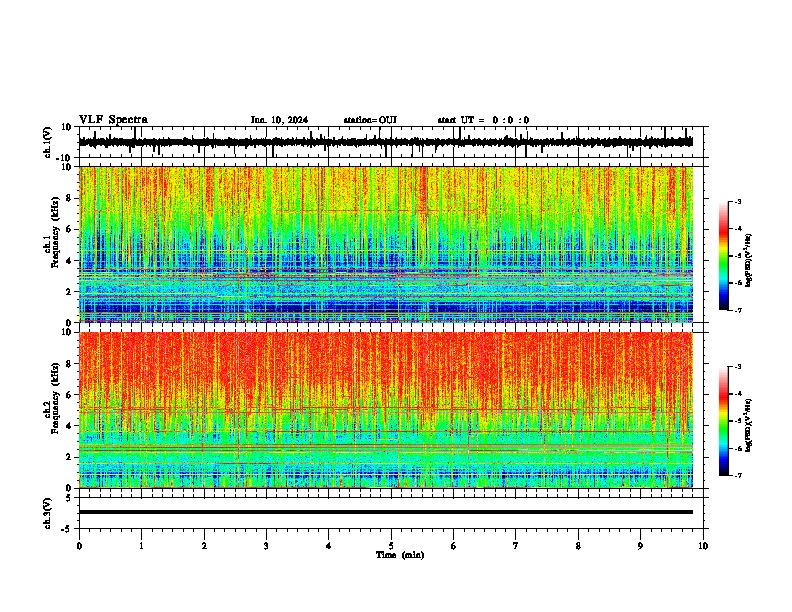Click the time axis tick label "2"
The height and width of the screenshot is (612, 792).
(204, 546)
